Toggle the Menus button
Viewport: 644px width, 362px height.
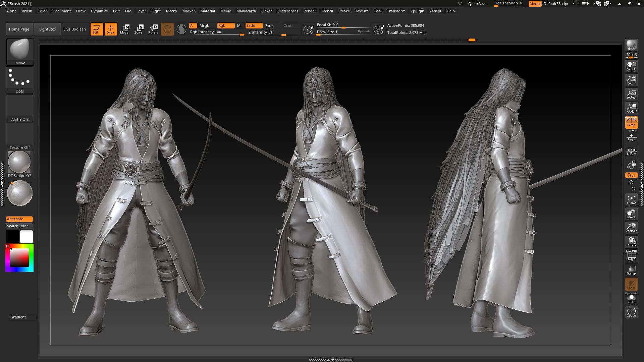pyautogui.click(x=535, y=4)
